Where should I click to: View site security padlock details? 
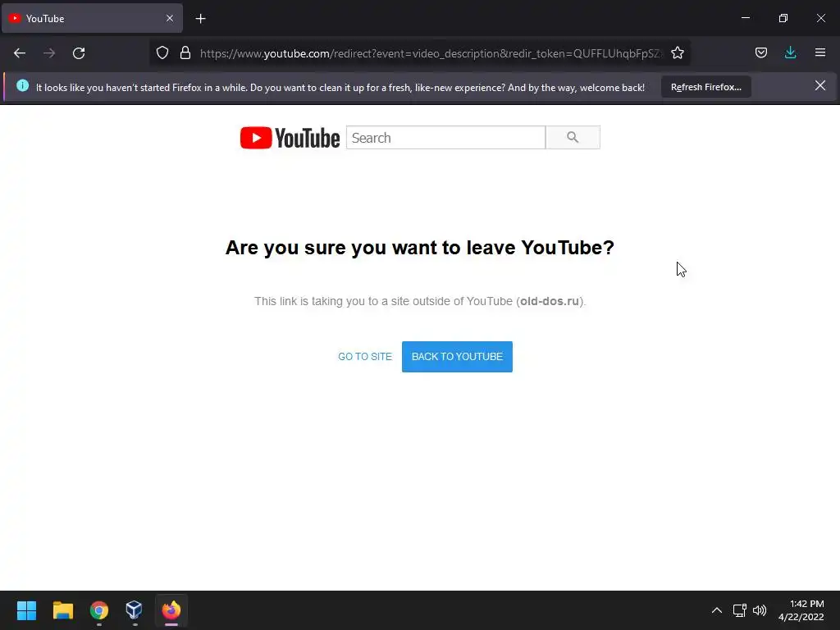(x=185, y=52)
